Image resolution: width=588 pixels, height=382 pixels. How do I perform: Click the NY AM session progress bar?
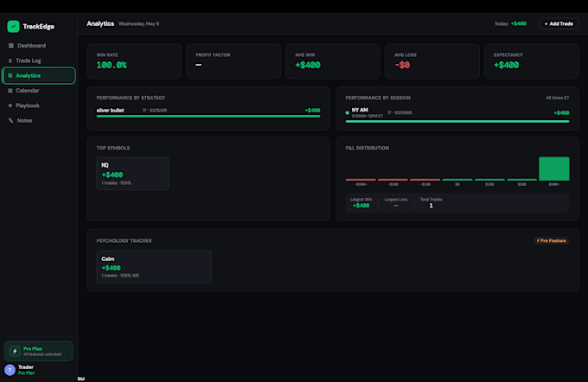point(457,122)
